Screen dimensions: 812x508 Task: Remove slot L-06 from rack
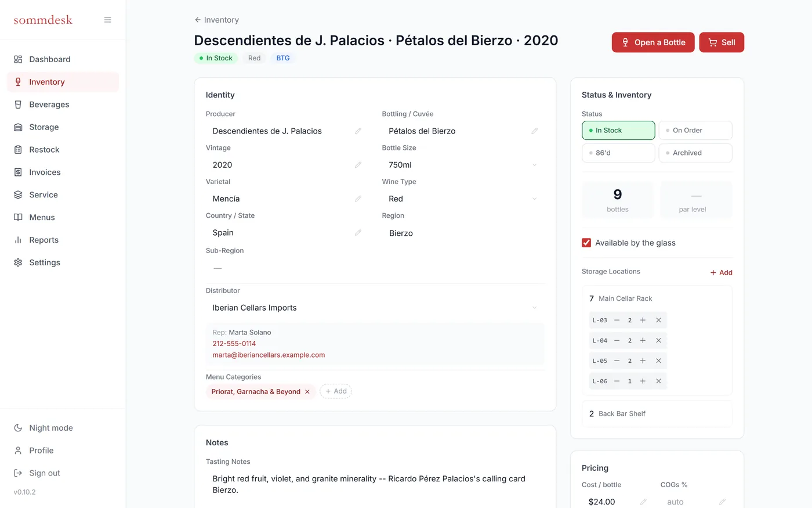[658, 381]
